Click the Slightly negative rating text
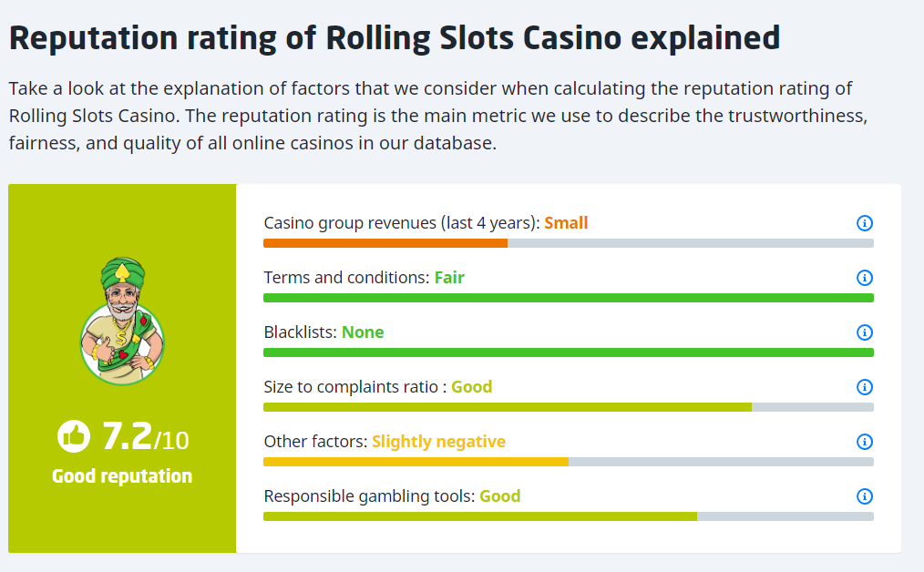Image resolution: width=924 pixels, height=572 pixels. tap(438, 442)
